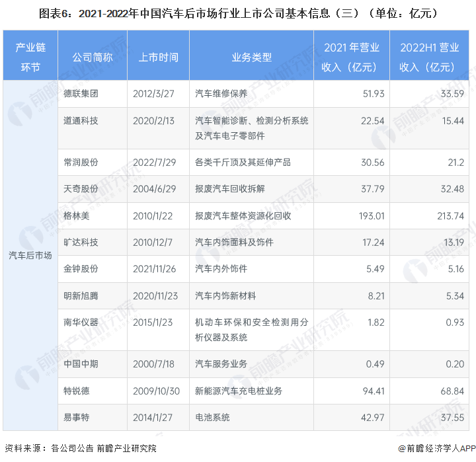Select the '公司简称' column header
The width and height of the screenshot is (476, 462).
(x=93, y=57)
